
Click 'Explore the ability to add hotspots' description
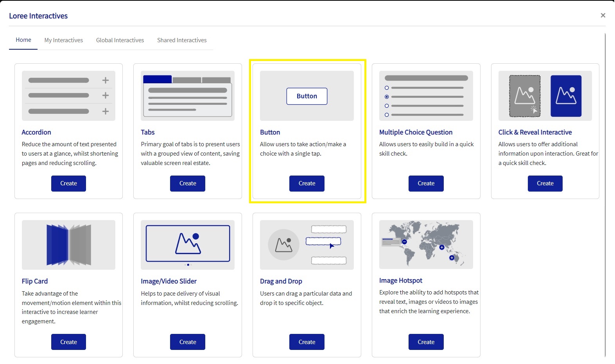(429, 302)
